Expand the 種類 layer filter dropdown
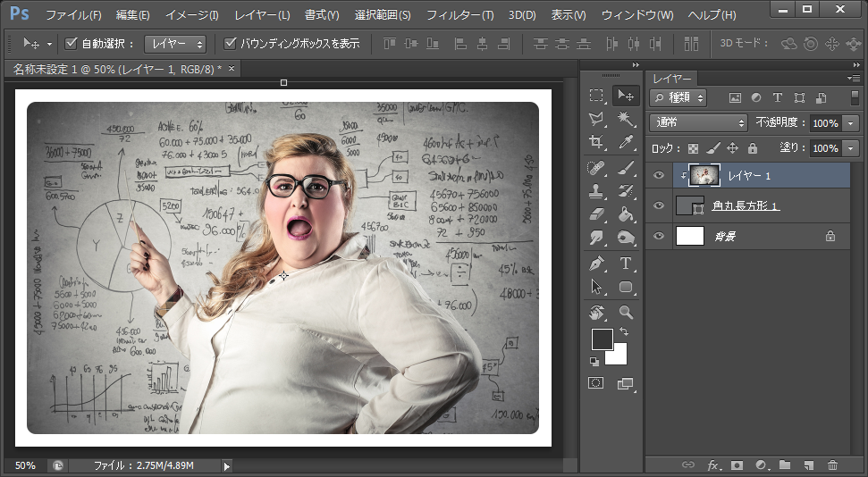 678,97
